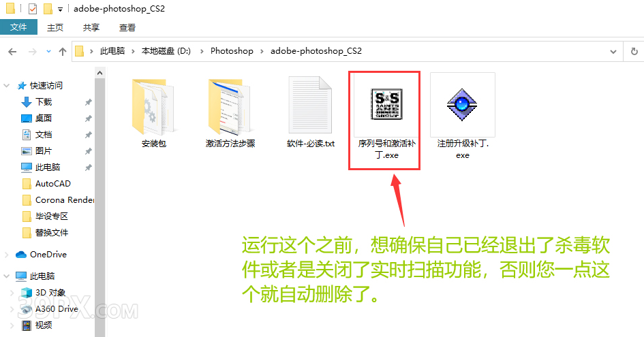This screenshot has height=337, width=644.
Task: Click the forward navigation arrow
Action: (x=33, y=52)
